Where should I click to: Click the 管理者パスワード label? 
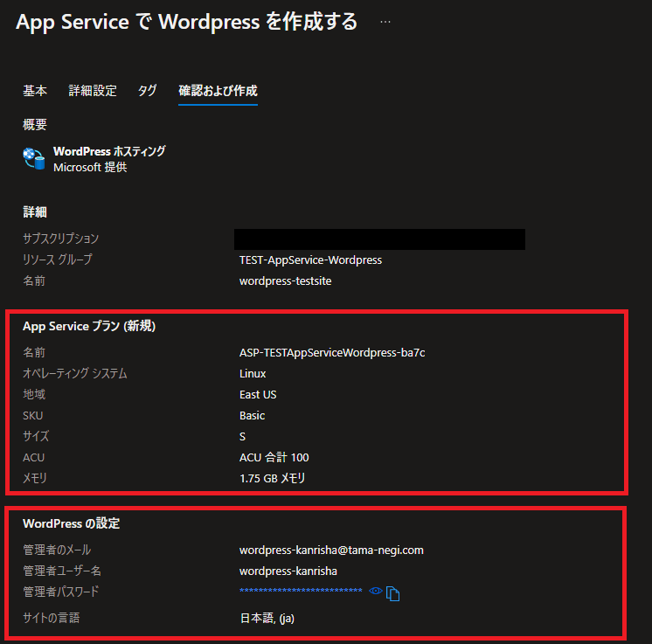point(60,592)
